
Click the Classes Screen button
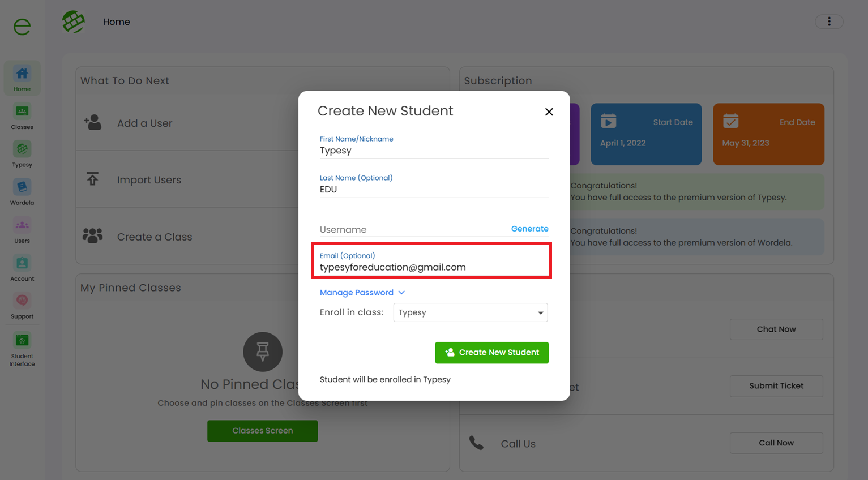[x=262, y=431]
